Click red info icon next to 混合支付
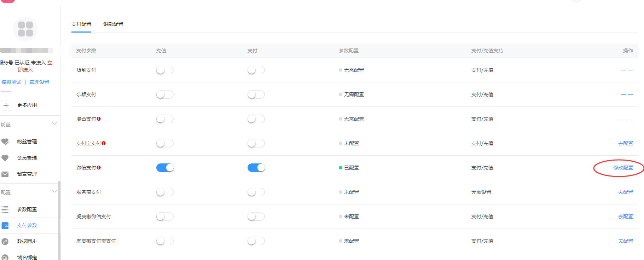Screen dimensions: 644x260 coord(99,119)
